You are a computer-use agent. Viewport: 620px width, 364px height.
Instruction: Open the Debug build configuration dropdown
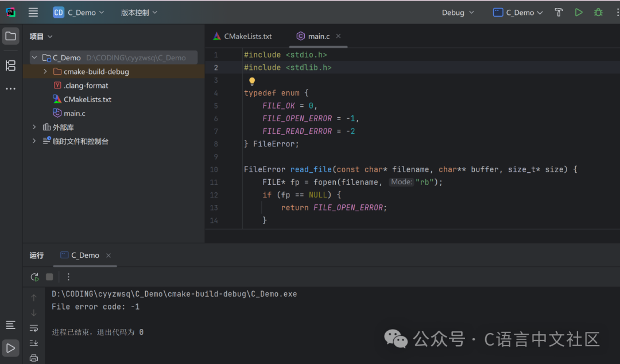click(458, 13)
